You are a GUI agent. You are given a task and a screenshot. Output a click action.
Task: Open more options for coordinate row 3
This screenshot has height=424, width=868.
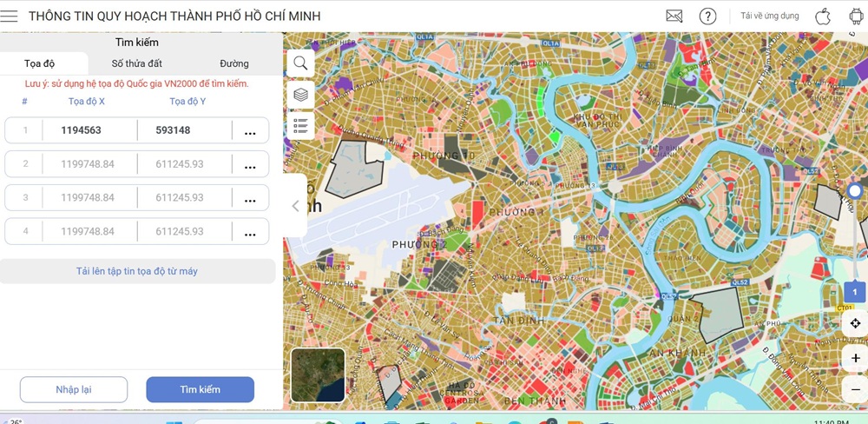[250, 199]
